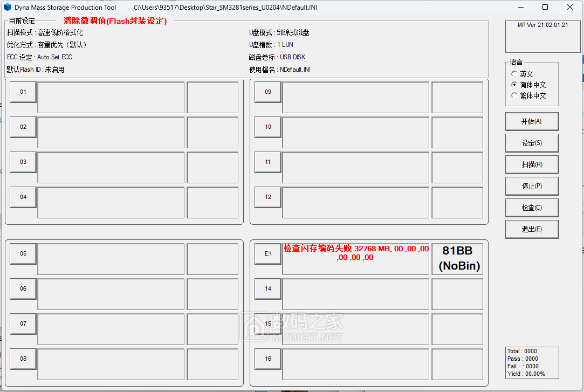Click the port 08 slot button
Image resolution: width=584 pixels, height=392 pixels.
point(23,359)
